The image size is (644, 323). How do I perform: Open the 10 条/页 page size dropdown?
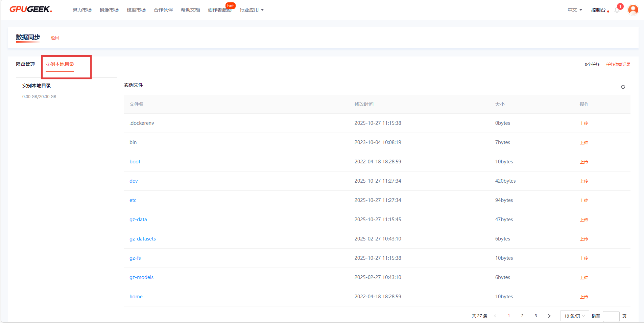click(574, 316)
